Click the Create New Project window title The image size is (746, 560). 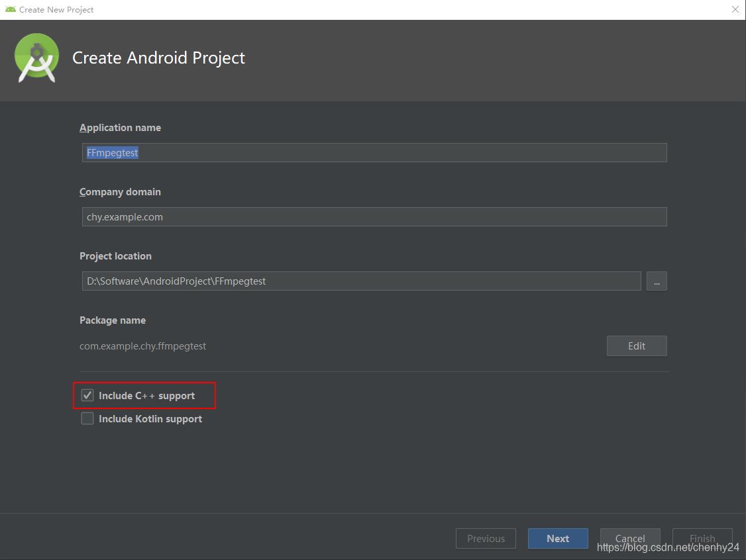pos(56,9)
